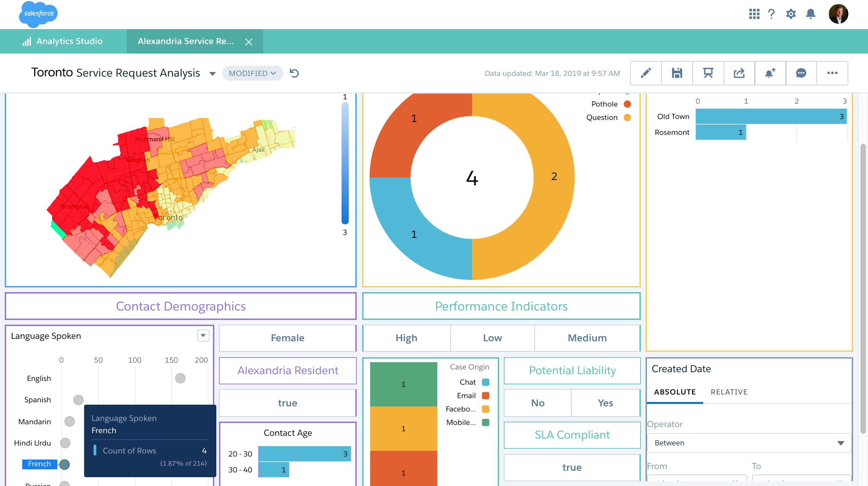This screenshot has height=486, width=868.
Task: Switch to the Analytics Studio tab
Action: pos(63,41)
